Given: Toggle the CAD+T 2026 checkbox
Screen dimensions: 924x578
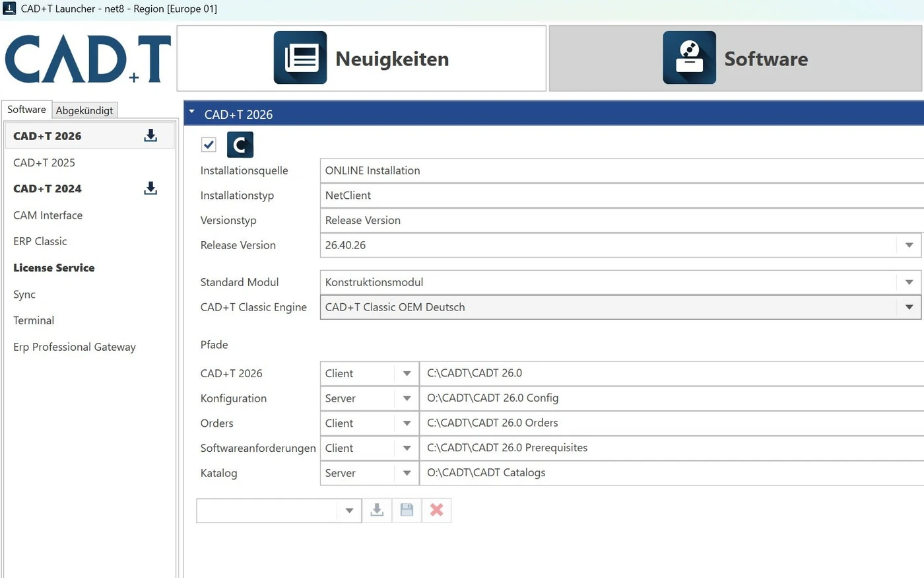Looking at the screenshot, I should coord(209,145).
